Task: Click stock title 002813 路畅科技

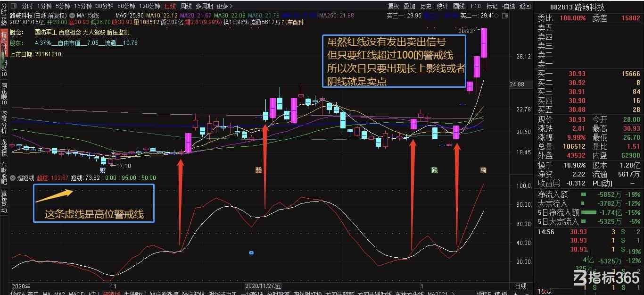Action: point(578,7)
